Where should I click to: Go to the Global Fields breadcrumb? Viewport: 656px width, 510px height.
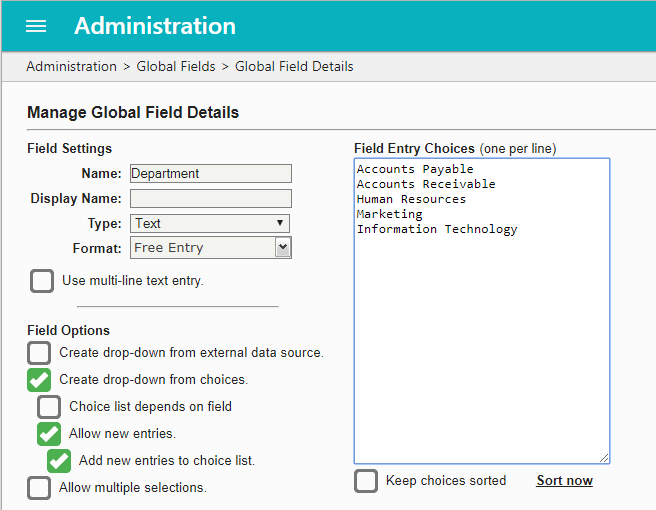point(176,67)
